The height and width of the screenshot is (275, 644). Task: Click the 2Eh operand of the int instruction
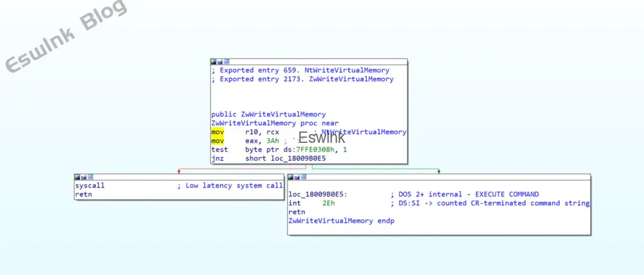click(328, 203)
